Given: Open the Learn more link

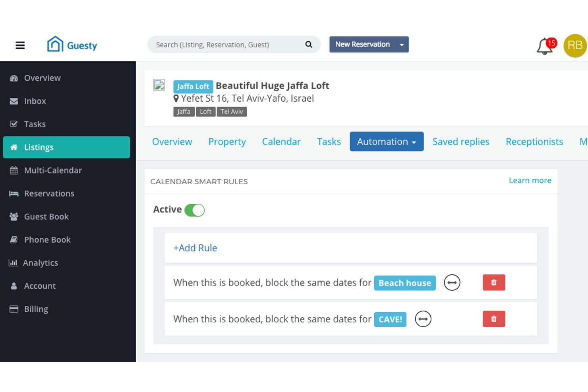Looking at the screenshot, I should click(x=530, y=180).
